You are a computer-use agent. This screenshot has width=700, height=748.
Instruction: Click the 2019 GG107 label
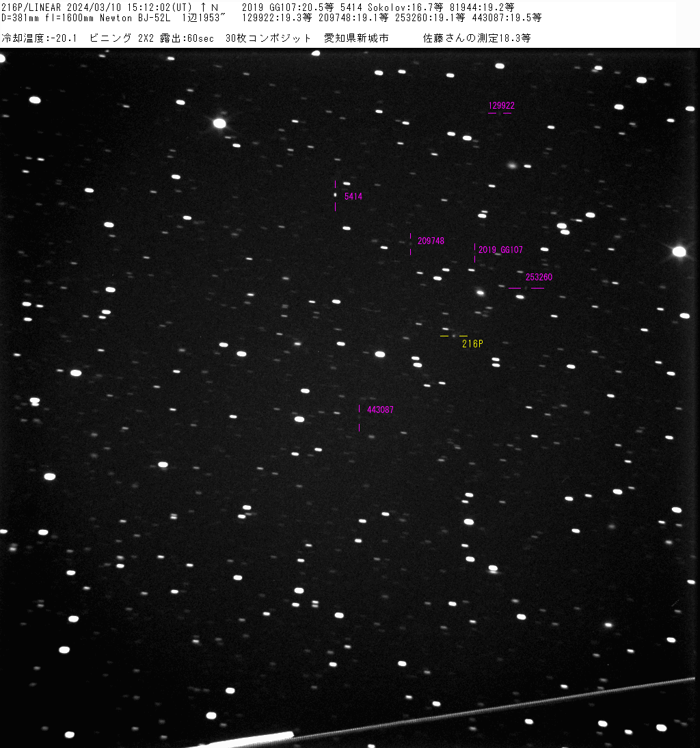pos(500,250)
